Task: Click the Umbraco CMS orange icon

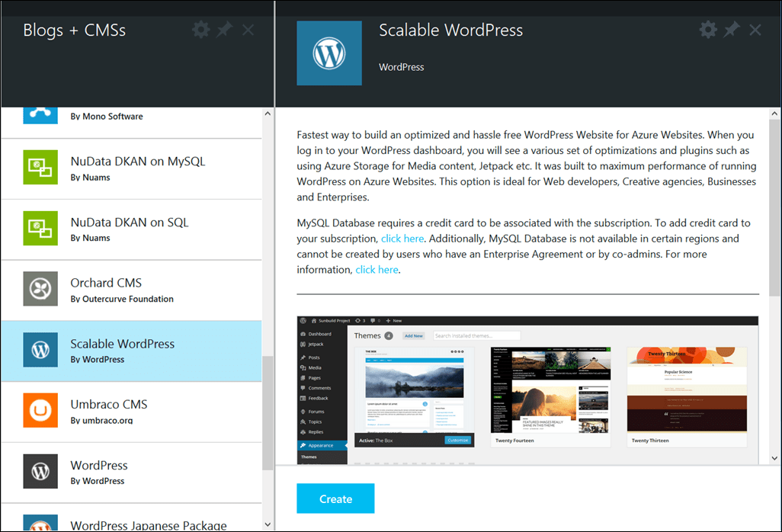Action: point(40,410)
